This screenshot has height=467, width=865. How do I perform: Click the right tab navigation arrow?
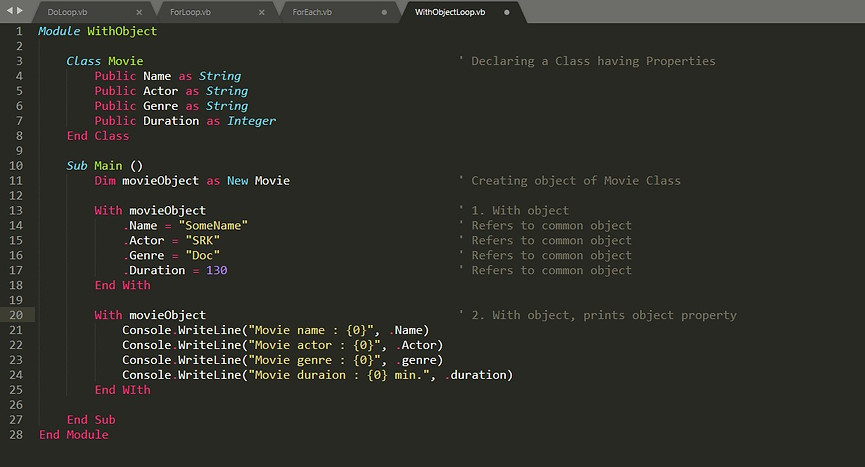point(20,10)
